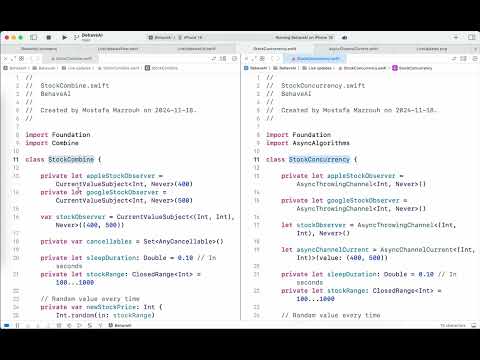Switch to the StockConcurrency.swift window tab
Screen dimensions: 480x360
coord(275,49)
